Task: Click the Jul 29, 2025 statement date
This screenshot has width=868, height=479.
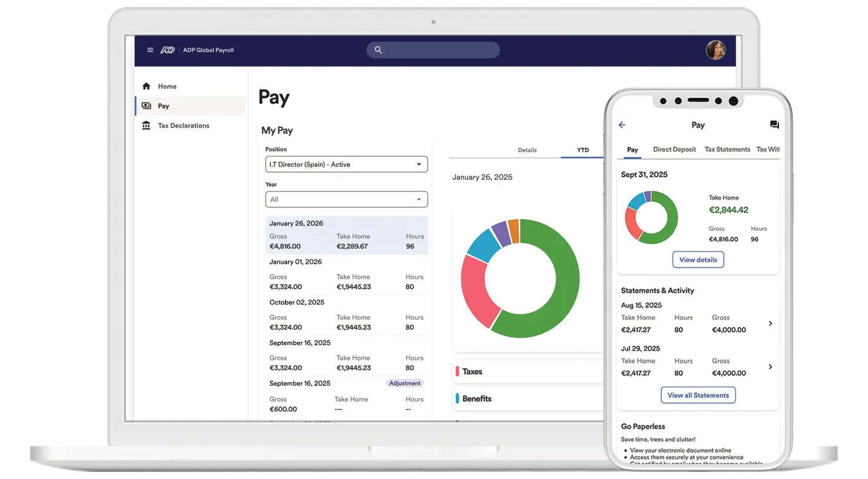Action: (x=640, y=349)
